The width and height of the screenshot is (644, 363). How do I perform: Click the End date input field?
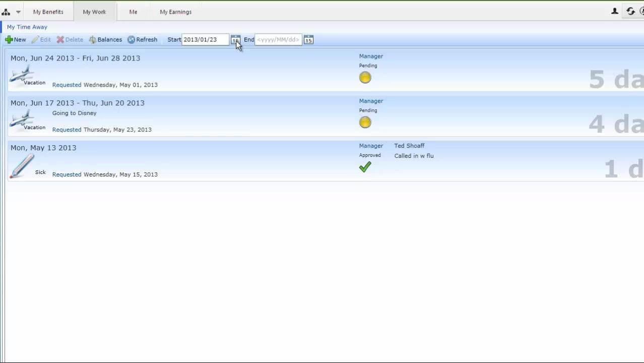coord(278,39)
